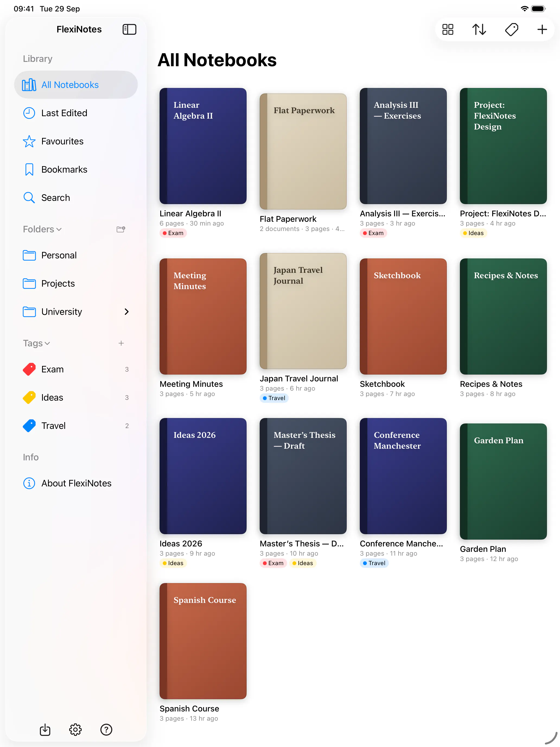This screenshot has width=560, height=747.
Task: Open Conference Manchester notebook
Action: [403, 476]
